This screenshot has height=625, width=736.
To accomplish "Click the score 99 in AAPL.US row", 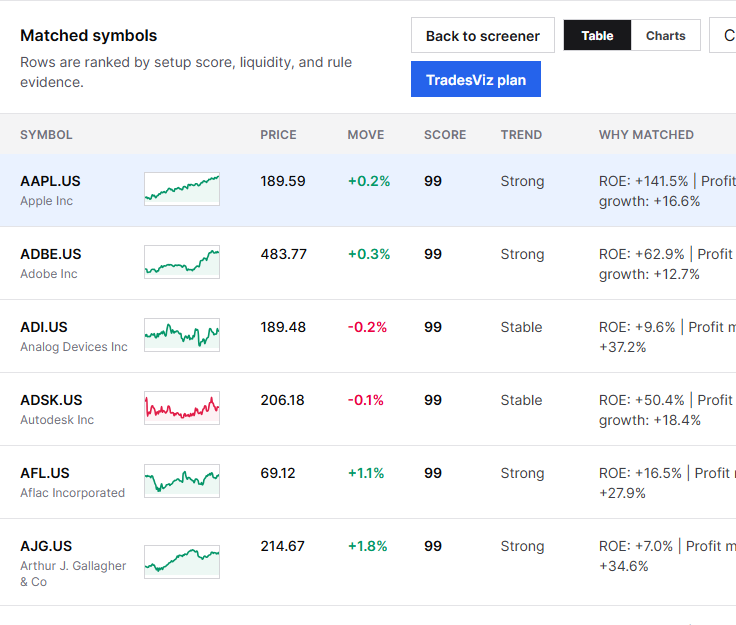I will 433,181.
